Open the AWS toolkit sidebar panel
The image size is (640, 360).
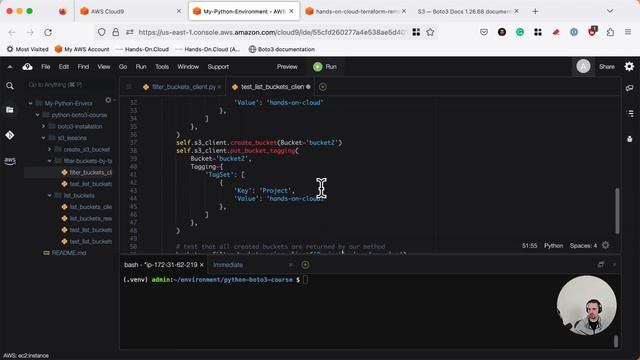tap(10, 161)
